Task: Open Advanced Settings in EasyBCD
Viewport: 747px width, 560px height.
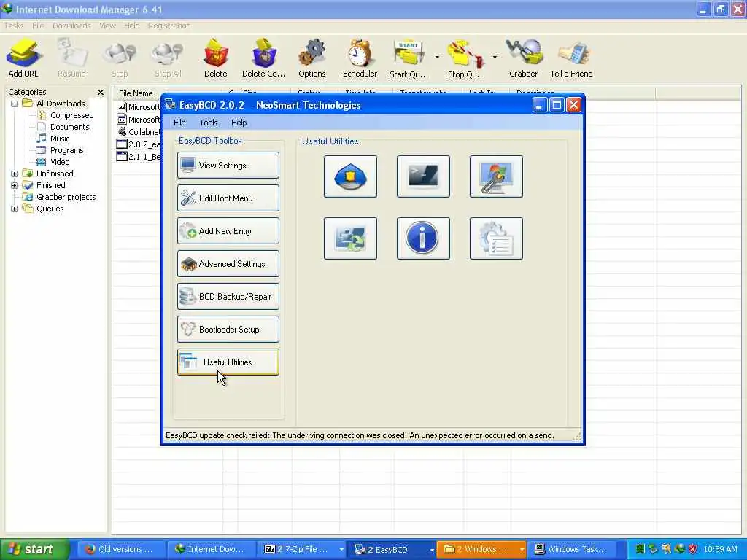Action: [x=228, y=264]
